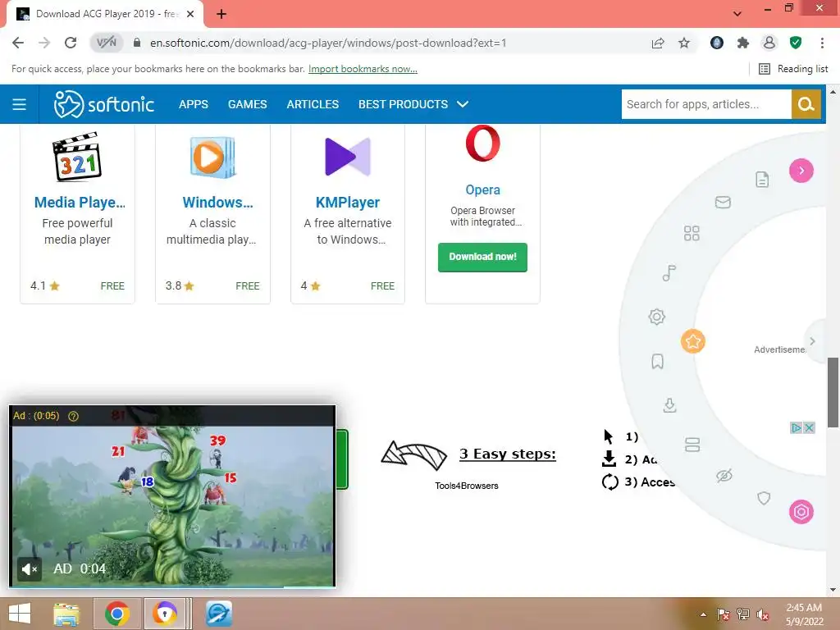Select the download tray icon in radial menu
Viewport: 840px width, 630px height.
tap(669, 404)
